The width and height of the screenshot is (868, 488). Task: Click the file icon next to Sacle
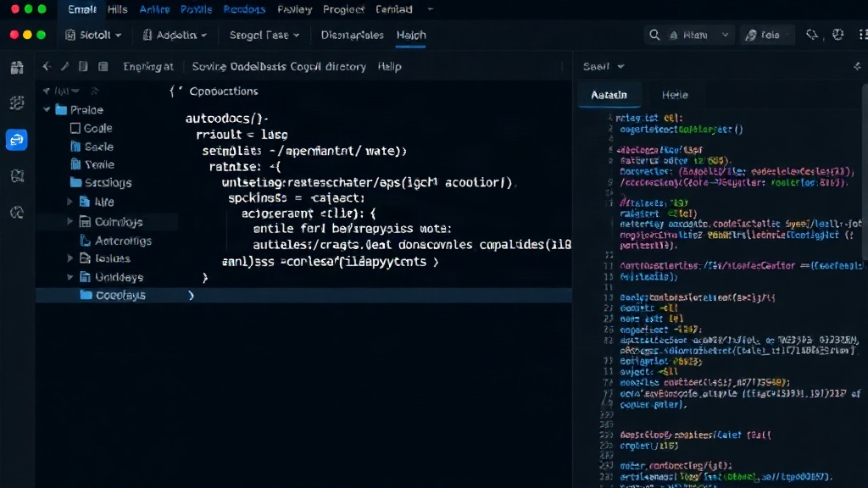tap(75, 147)
